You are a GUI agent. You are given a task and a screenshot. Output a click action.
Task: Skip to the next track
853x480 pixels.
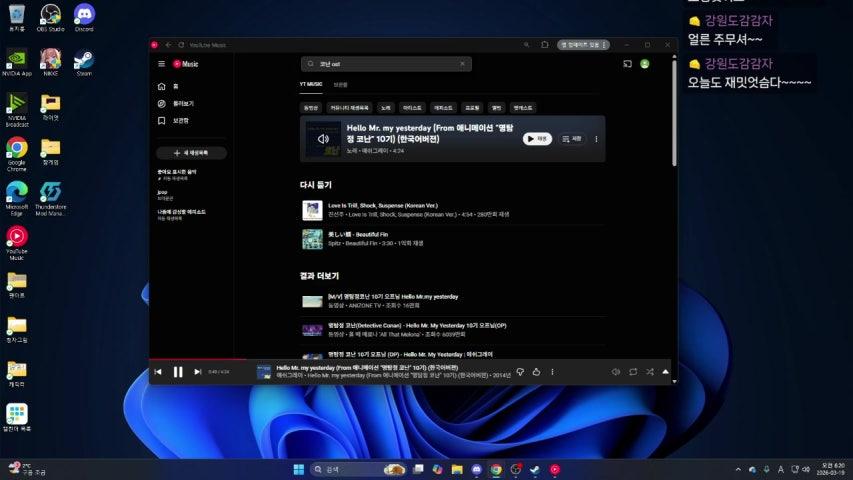[198, 372]
